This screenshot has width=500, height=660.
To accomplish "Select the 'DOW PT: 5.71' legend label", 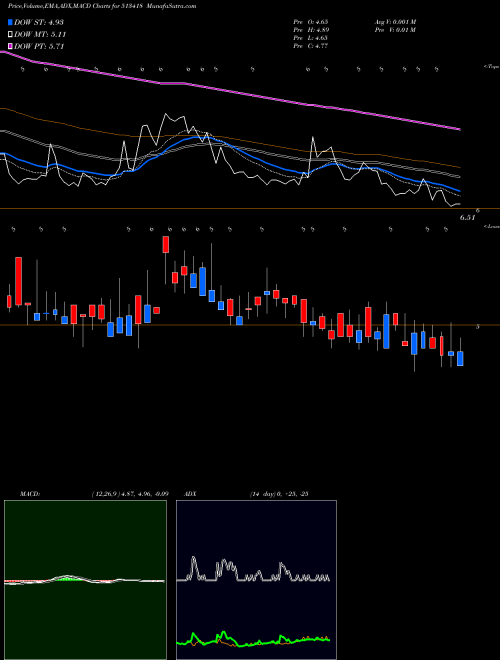I will click(x=39, y=46).
